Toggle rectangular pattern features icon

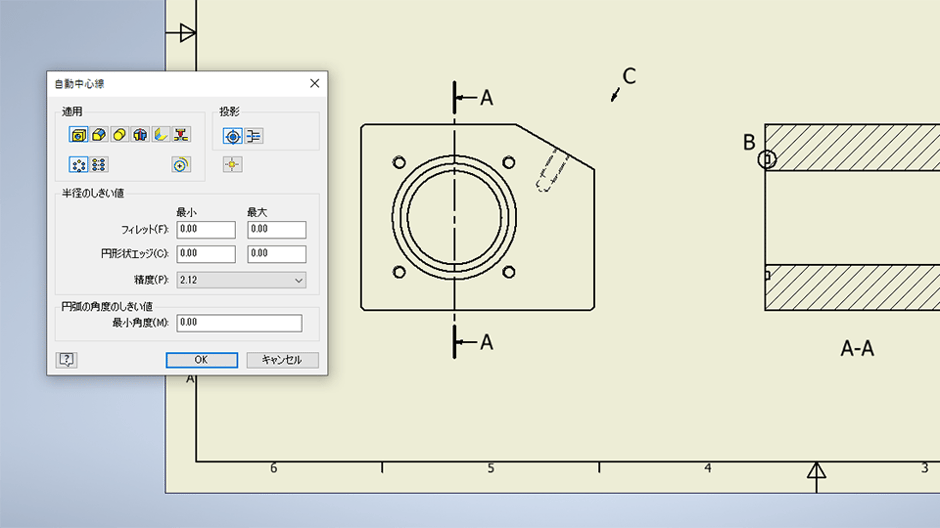pyautogui.click(x=99, y=165)
